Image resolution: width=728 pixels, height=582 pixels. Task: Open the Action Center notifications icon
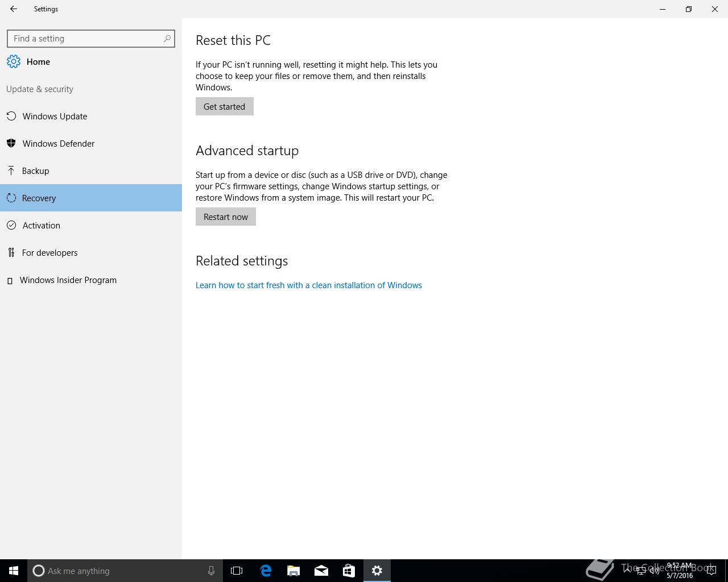click(711, 571)
